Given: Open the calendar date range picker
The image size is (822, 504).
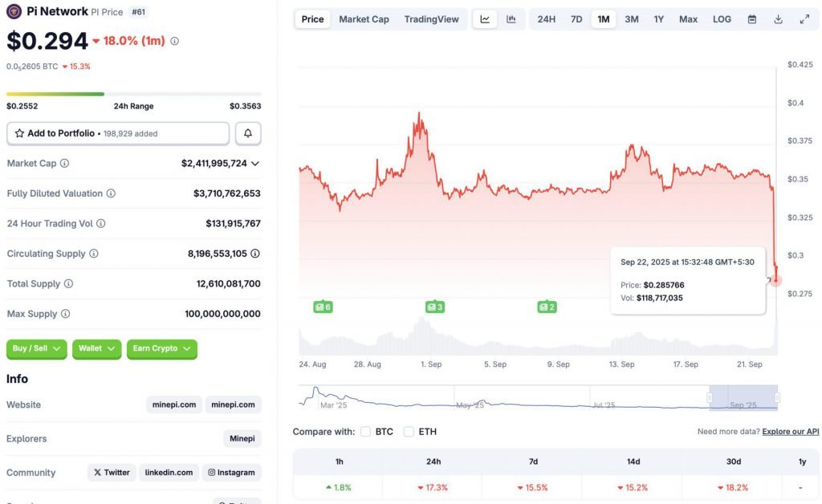Looking at the screenshot, I should [x=752, y=19].
